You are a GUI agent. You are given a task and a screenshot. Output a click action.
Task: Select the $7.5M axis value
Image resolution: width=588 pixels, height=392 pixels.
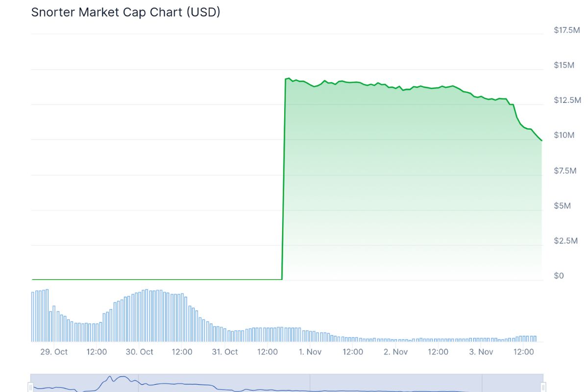click(x=565, y=171)
